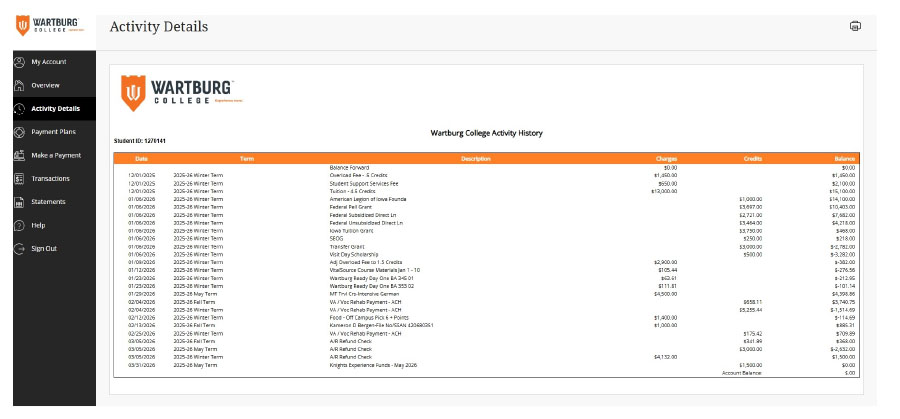Image resolution: width=900 pixels, height=419 pixels.
Task: Select the $14,100.00 balance value
Action: pos(843,199)
